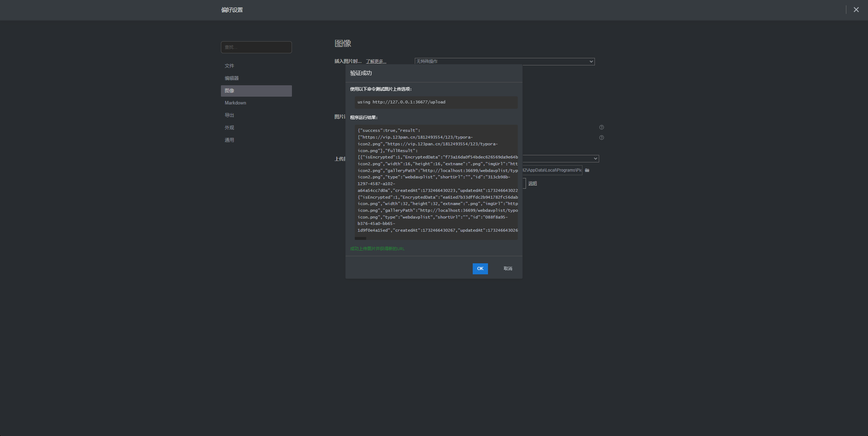Click the "success":true line in results
Image resolution: width=868 pixels, height=436 pixels.
pos(389,130)
